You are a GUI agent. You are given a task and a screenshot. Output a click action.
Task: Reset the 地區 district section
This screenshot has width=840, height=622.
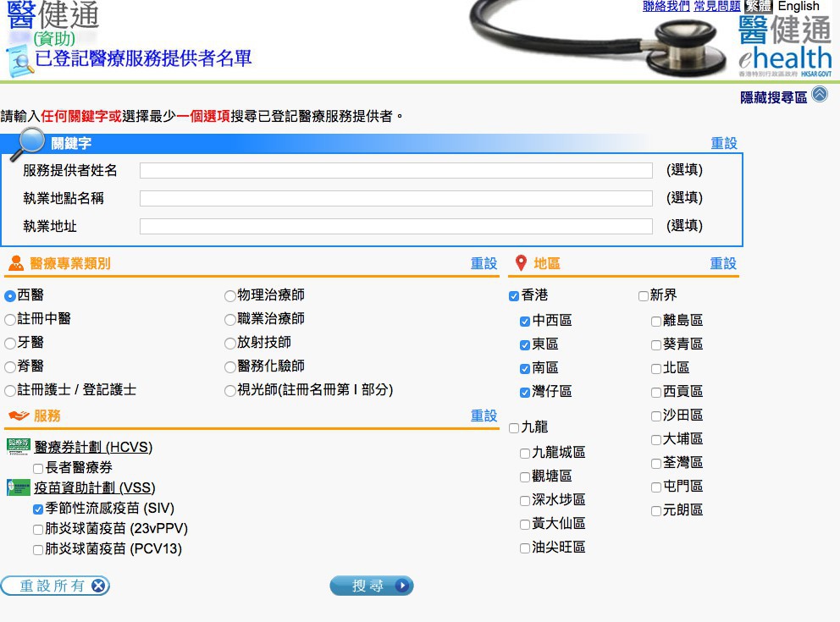click(722, 264)
